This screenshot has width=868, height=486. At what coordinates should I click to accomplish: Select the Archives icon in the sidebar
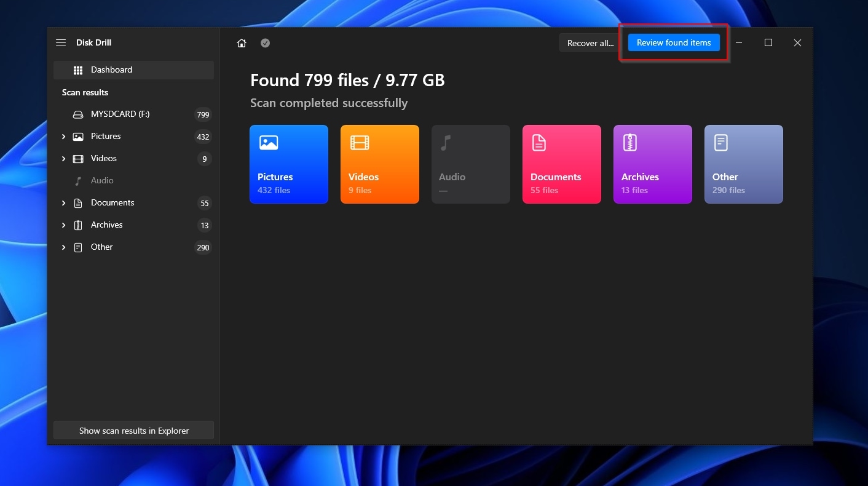pos(78,225)
